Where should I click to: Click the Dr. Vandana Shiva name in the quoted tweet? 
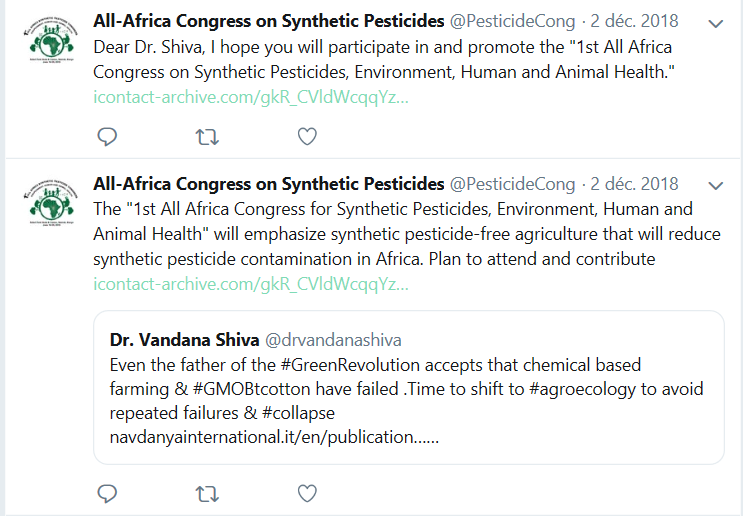point(184,340)
